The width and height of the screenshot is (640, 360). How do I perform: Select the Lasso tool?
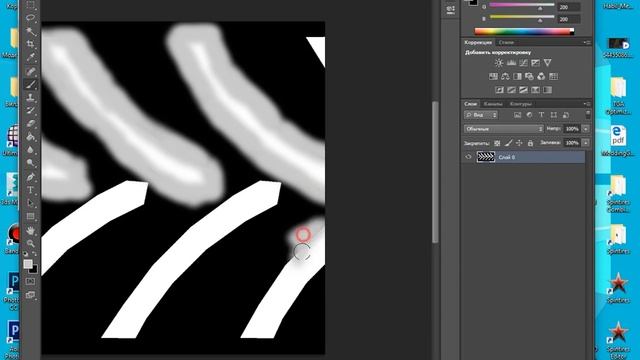[31, 18]
